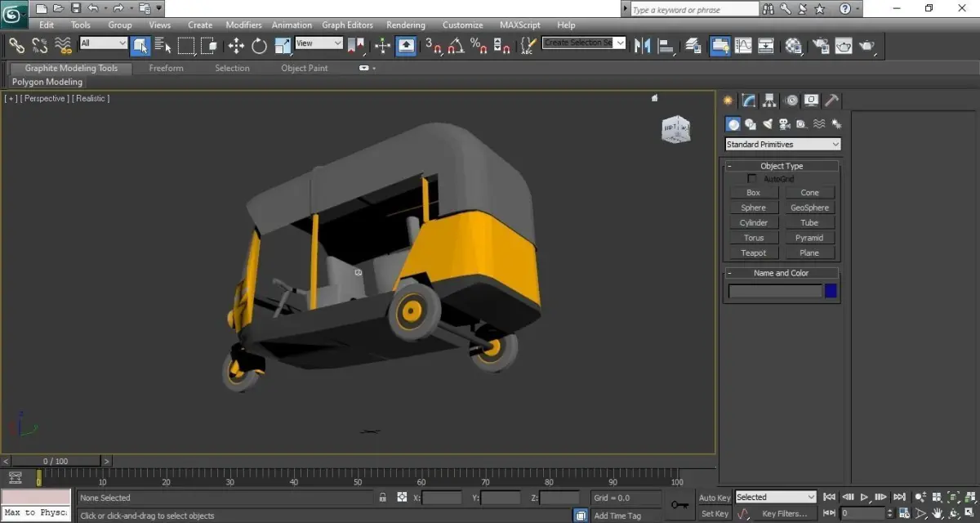Screen dimensions: 980x523
Task: Click the Teapot primitive button
Action: (753, 253)
